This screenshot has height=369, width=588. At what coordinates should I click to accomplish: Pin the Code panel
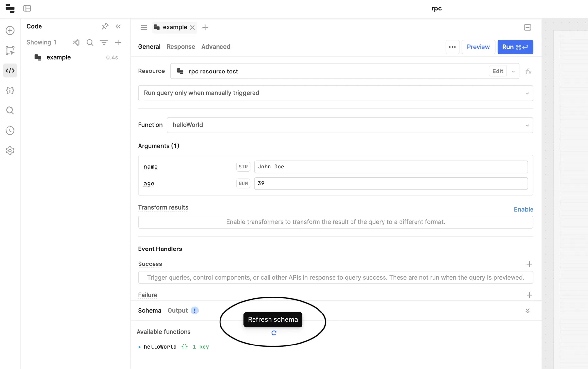tap(105, 26)
